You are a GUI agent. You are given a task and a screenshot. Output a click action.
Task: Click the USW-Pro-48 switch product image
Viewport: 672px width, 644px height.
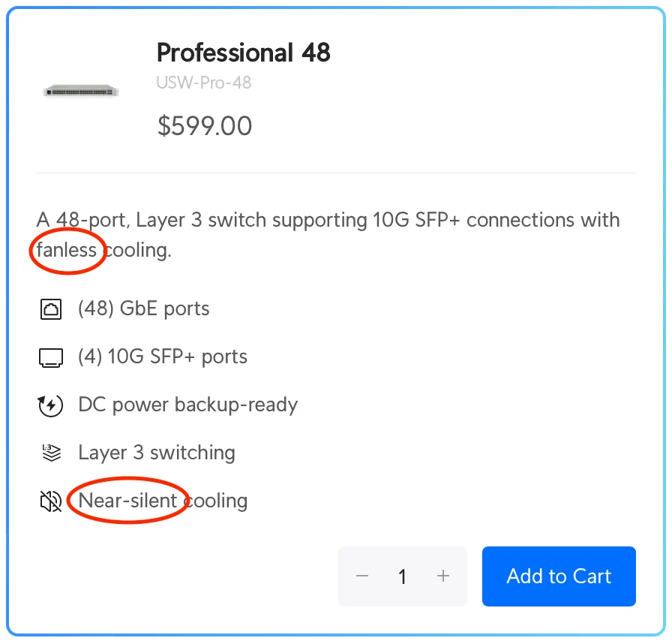[81, 90]
